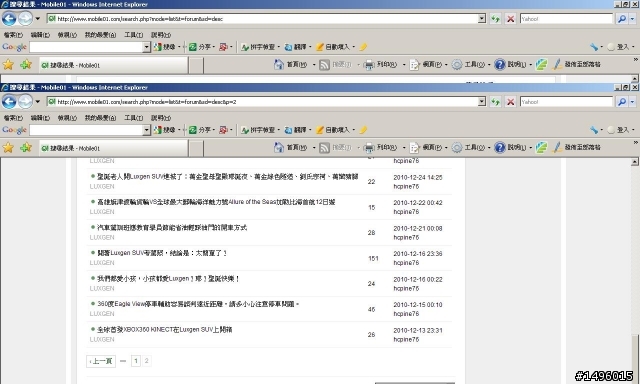Click Yahoo! search field in front window
Image resolution: width=640 pixels, height=384 pixels.
[x=567, y=102]
